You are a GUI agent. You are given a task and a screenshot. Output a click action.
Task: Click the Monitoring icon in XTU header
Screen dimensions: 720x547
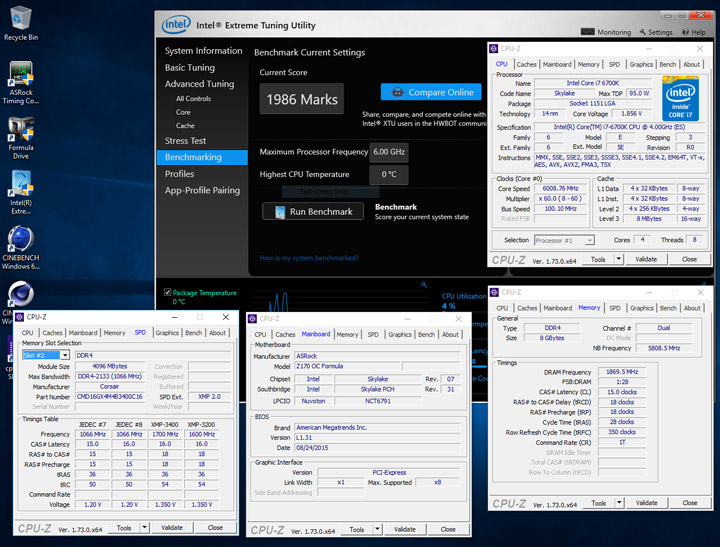587,32
